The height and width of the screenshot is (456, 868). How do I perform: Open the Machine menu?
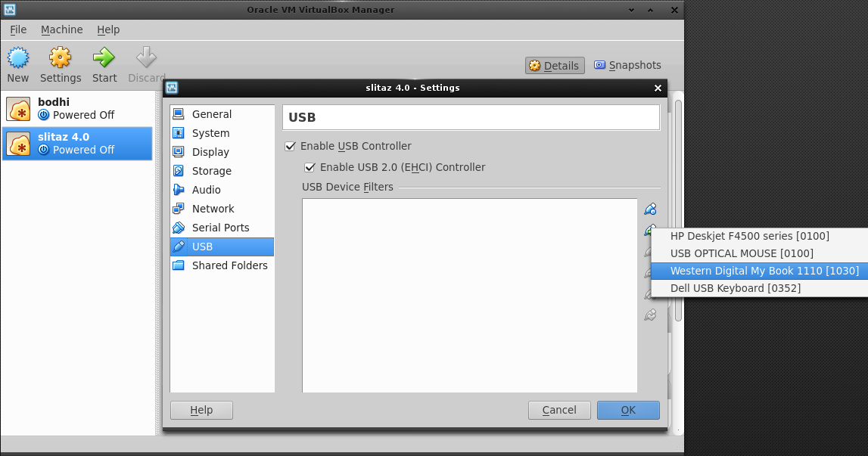click(61, 29)
